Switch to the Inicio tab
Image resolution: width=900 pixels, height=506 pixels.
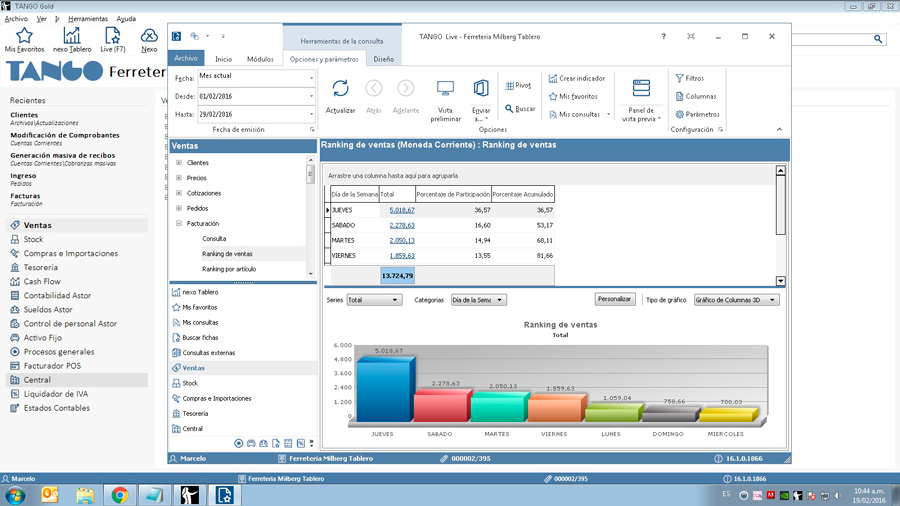pyautogui.click(x=223, y=59)
